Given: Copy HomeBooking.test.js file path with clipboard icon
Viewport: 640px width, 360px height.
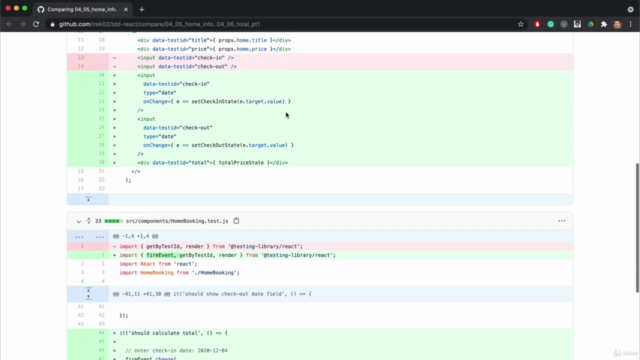Looking at the screenshot, I should click(x=236, y=221).
